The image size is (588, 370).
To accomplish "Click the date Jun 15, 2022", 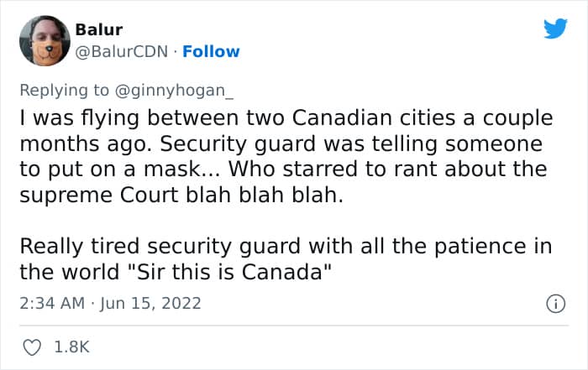I will 153,303.
